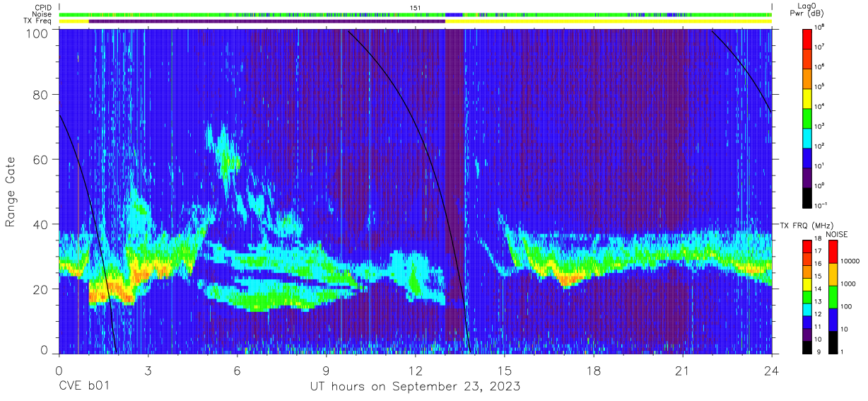Click range gate 80 tick label
Image resolution: width=868 pixels, height=401 pixels.
(x=41, y=96)
